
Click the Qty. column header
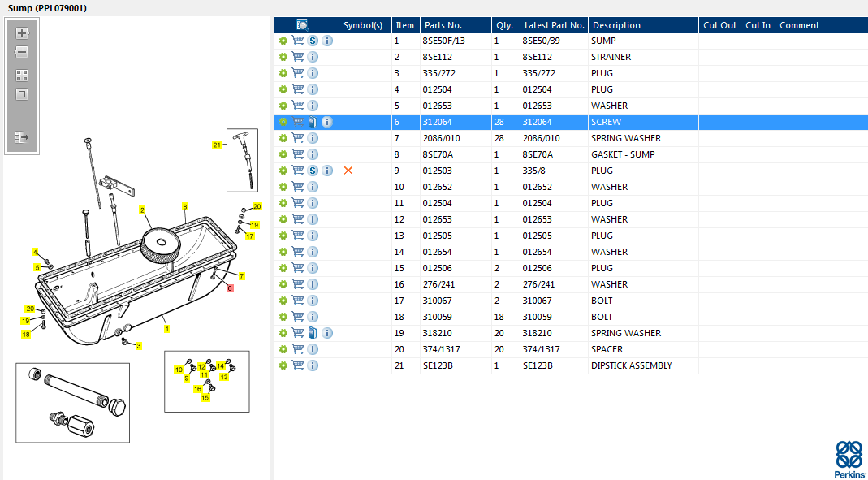(504, 25)
